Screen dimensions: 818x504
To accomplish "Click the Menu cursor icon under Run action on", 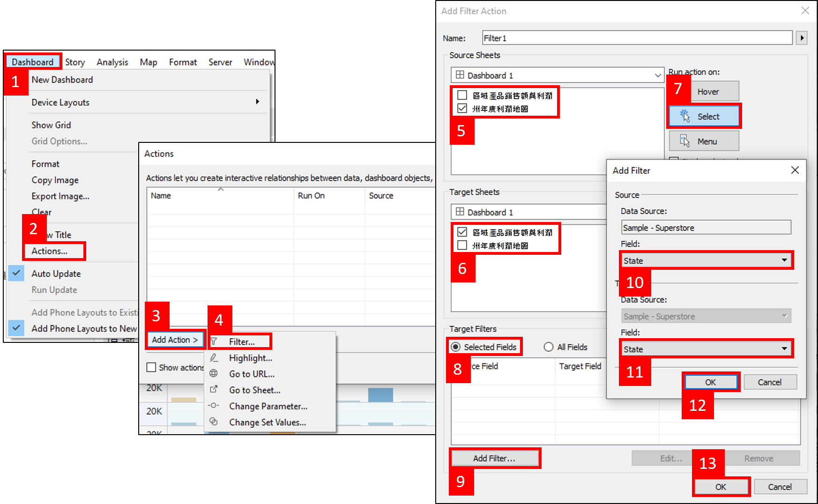I will pyautogui.click(x=685, y=141).
